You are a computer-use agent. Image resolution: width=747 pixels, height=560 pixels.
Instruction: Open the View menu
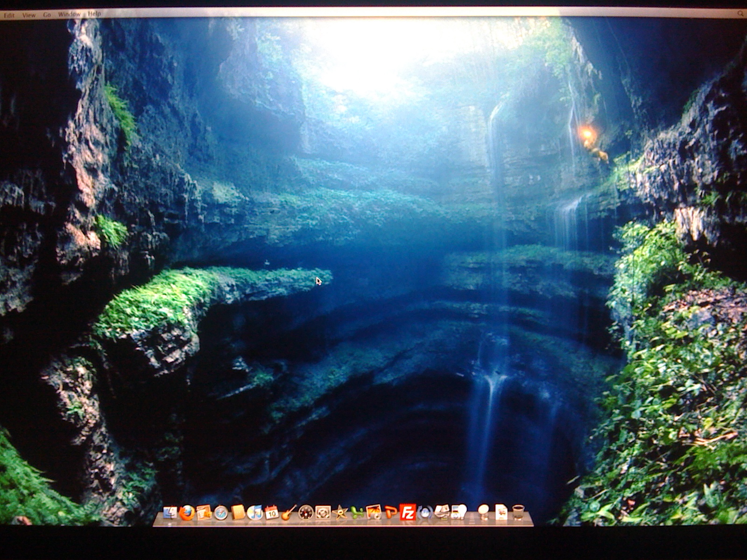pyautogui.click(x=29, y=15)
